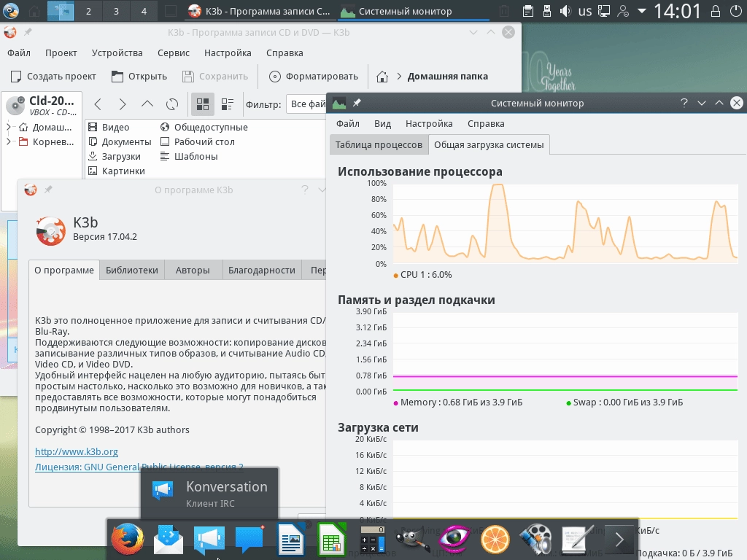Switch K3b browser to icons view
The width and height of the screenshot is (747, 560).
tap(203, 104)
